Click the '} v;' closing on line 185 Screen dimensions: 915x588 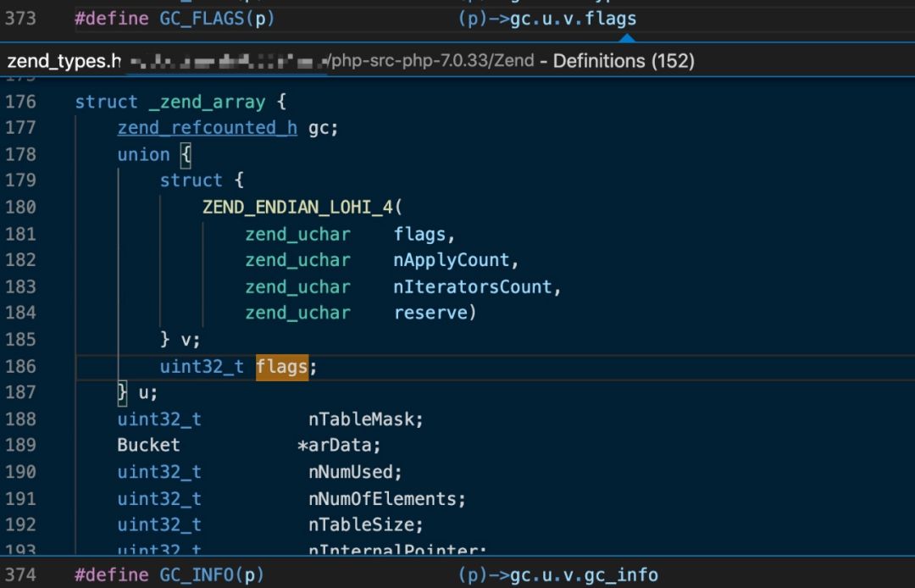[x=180, y=340]
